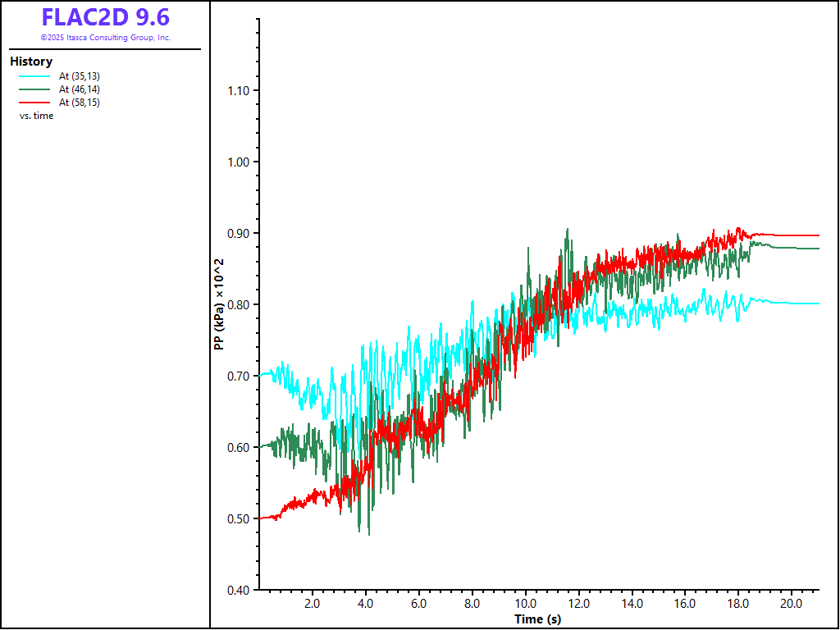Click the Time (s) x-axis label
840x630 pixels.
click(538, 619)
